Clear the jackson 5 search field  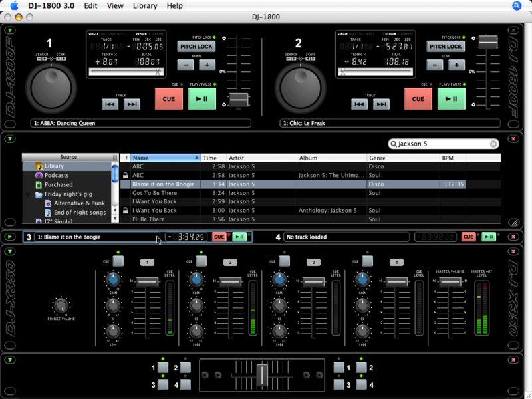click(x=493, y=144)
